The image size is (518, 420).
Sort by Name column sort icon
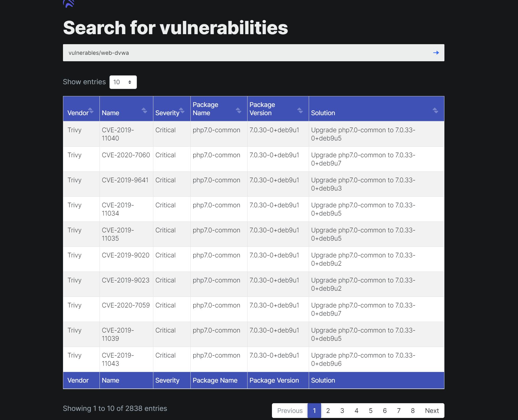[144, 111]
